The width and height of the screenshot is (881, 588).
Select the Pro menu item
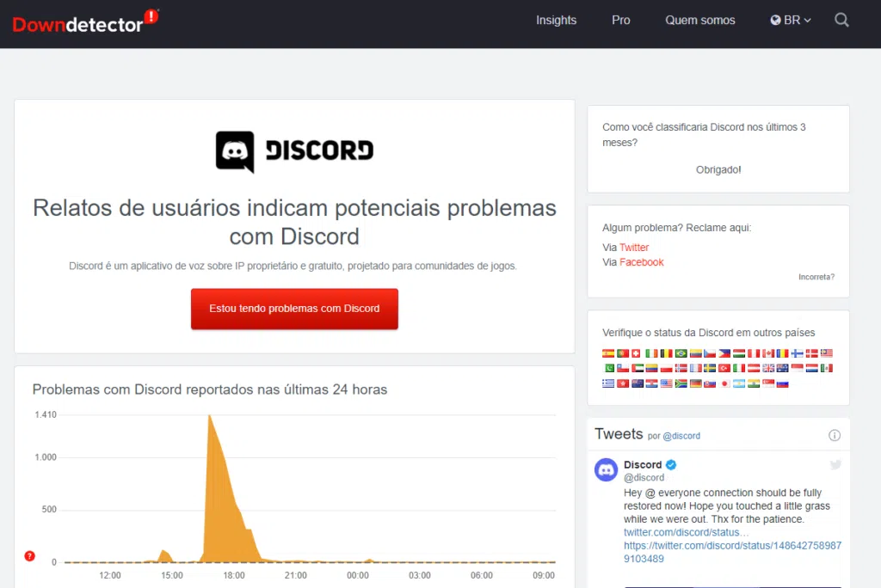(x=620, y=20)
